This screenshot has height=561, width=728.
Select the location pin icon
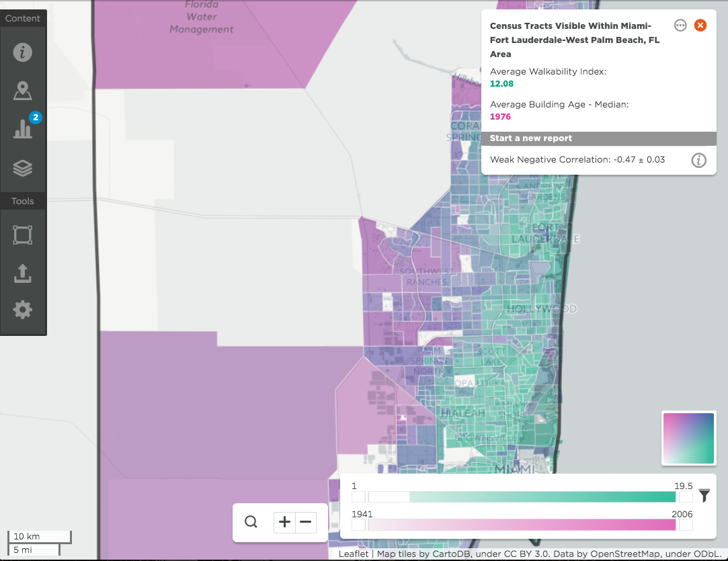[22, 91]
